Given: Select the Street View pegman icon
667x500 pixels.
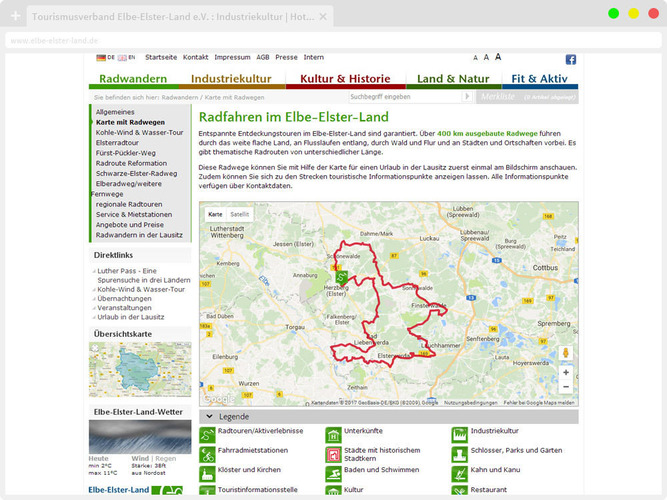Looking at the screenshot, I should [566, 353].
